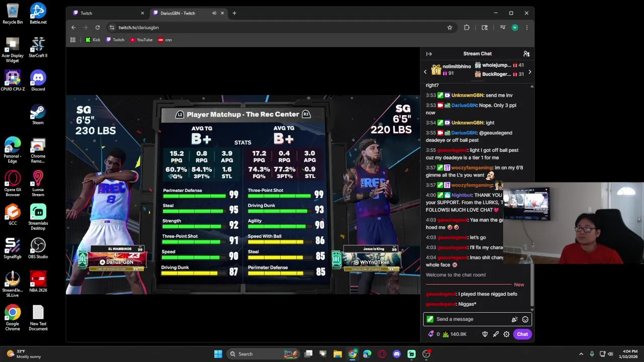
Task: Open the weather widget 33°F
Action: tap(23, 354)
